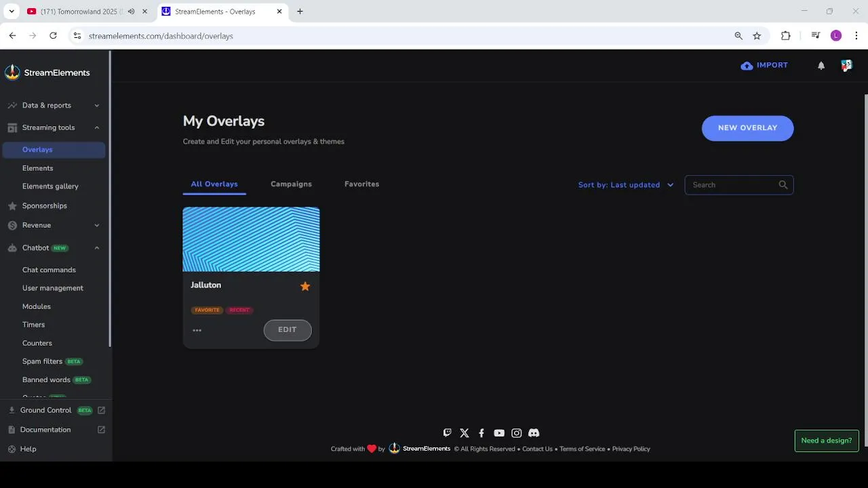Screen dimensions: 868x488
Task: Open the Chrome profile avatar
Action: 836,35
